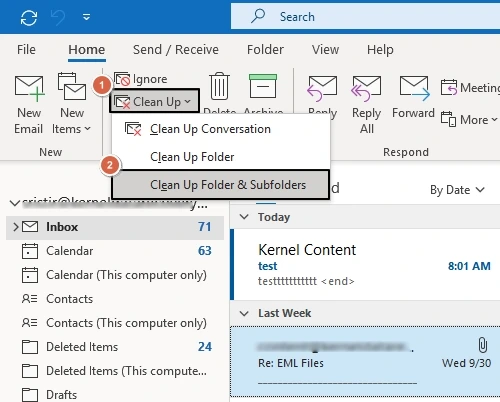Collapse the Today message group
The height and width of the screenshot is (402, 500).
point(244,217)
